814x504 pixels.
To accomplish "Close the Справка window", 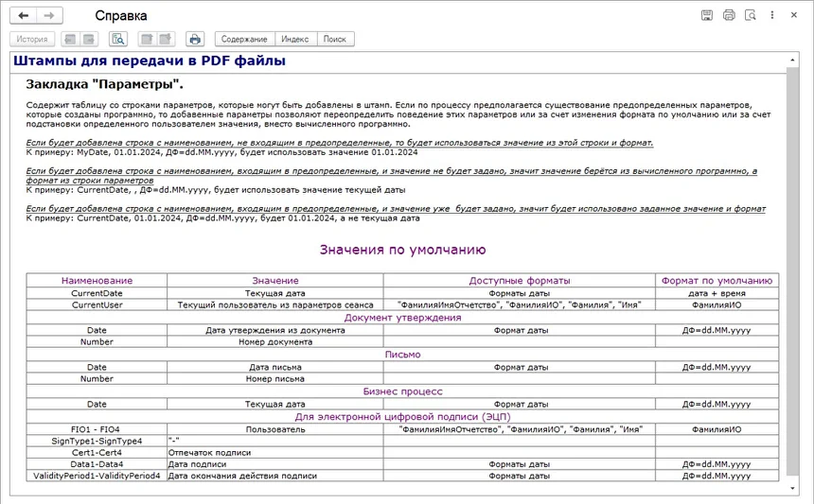I will 797,15.
